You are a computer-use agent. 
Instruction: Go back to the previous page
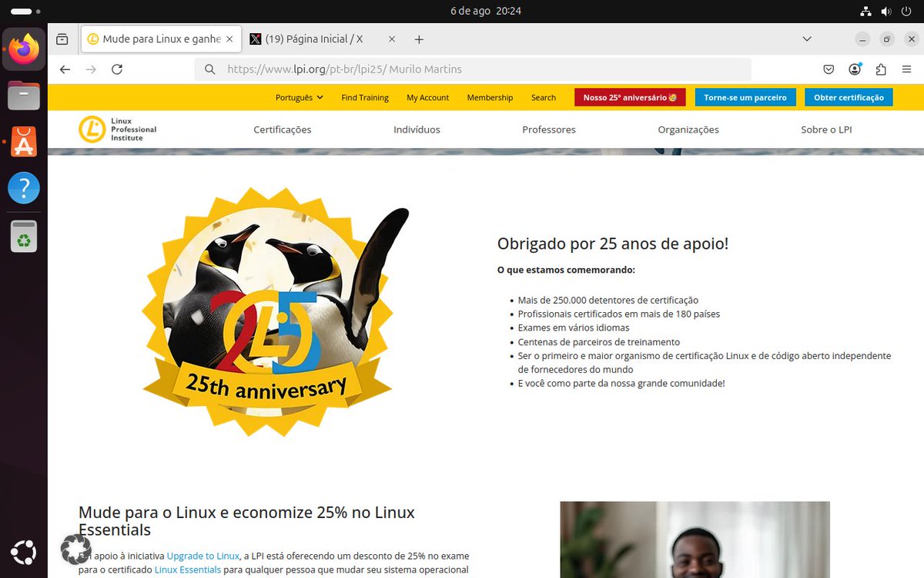65,69
